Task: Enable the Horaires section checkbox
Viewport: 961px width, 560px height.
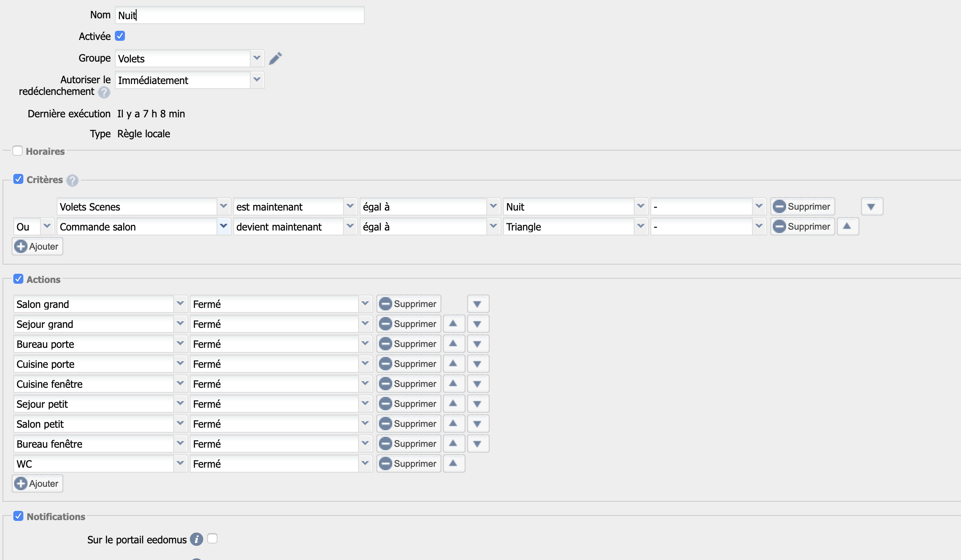Action: tap(17, 151)
